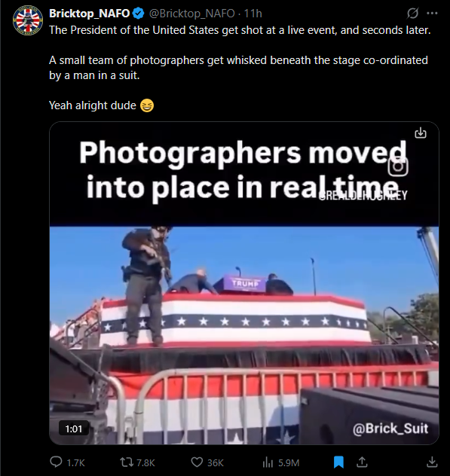Screen dimensions: 450x476
Task: Open the three-dot more options menu
Action: pos(432,13)
